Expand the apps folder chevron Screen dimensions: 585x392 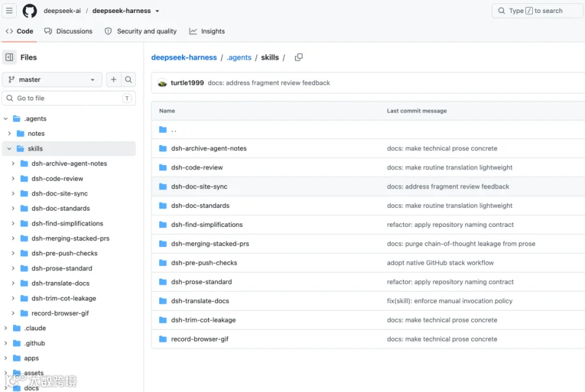tap(6, 358)
